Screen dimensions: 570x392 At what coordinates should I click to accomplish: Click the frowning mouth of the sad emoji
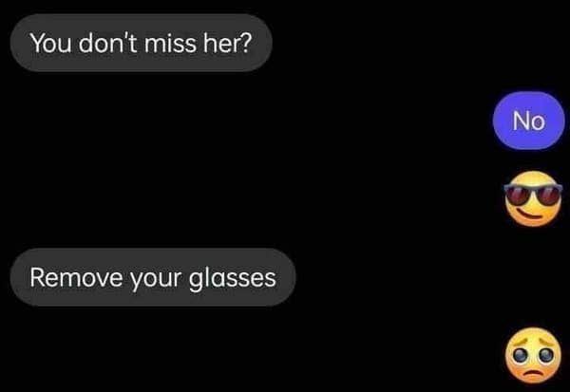533,373
